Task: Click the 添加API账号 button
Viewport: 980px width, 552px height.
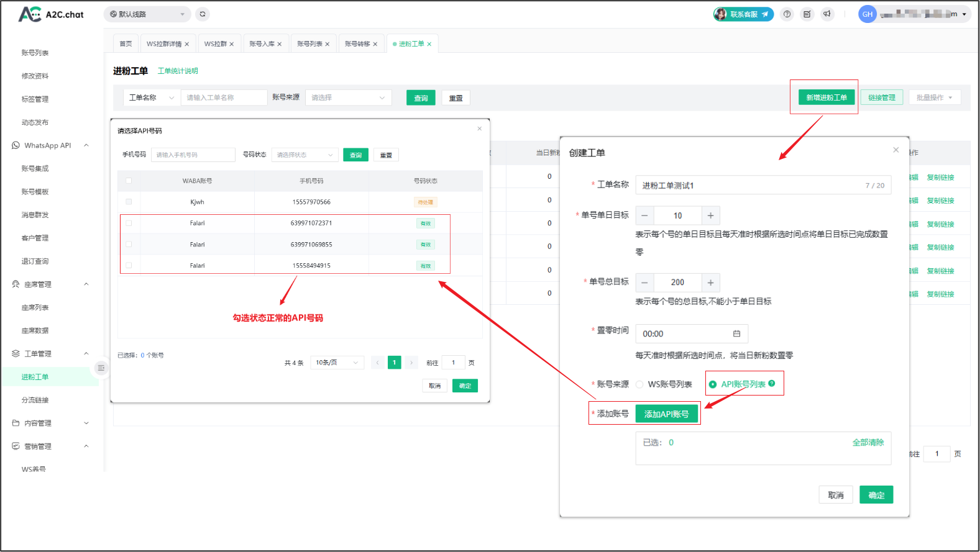Action: [x=666, y=414]
